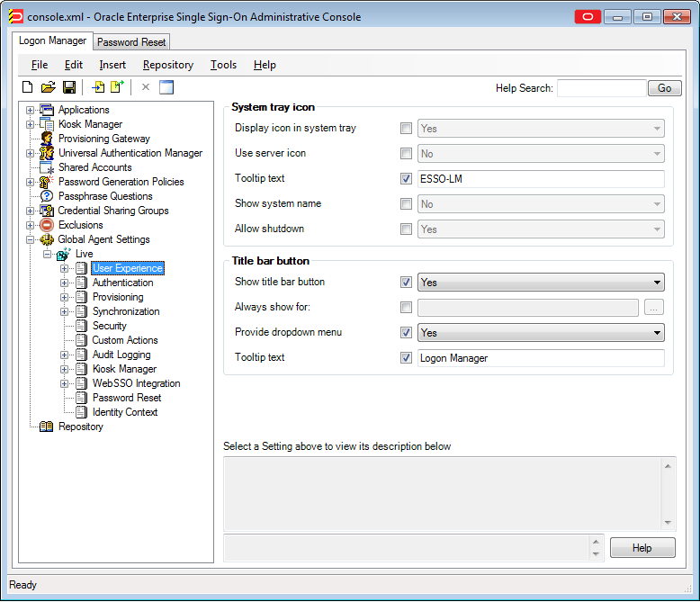Click the Help button at bottom right
This screenshot has height=602, width=700.
click(642, 547)
